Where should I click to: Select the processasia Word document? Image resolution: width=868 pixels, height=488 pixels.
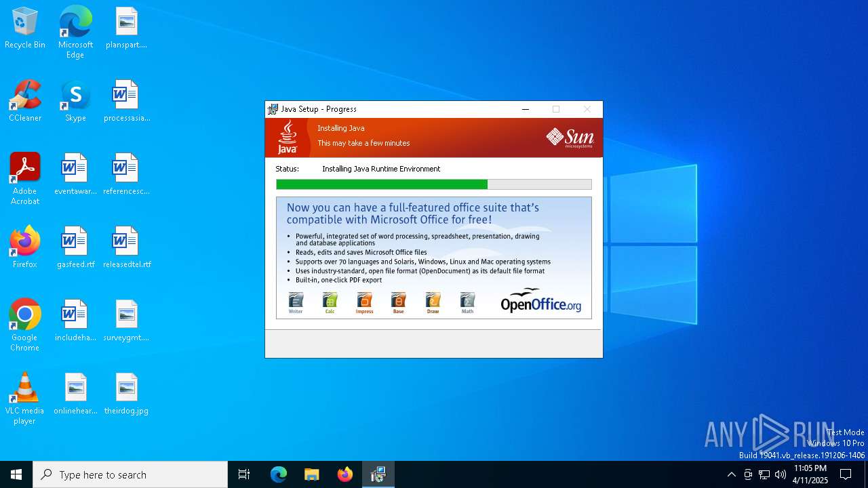[x=126, y=102]
